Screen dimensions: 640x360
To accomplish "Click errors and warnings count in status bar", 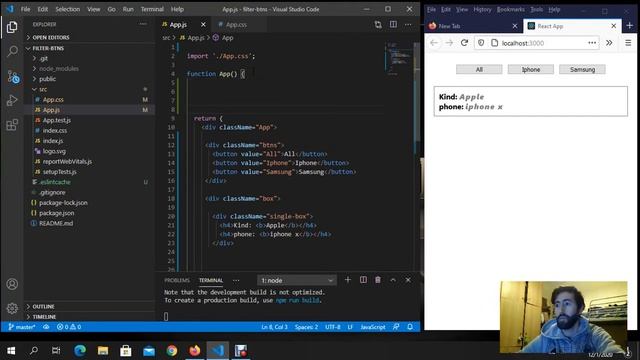I will point(69,327).
